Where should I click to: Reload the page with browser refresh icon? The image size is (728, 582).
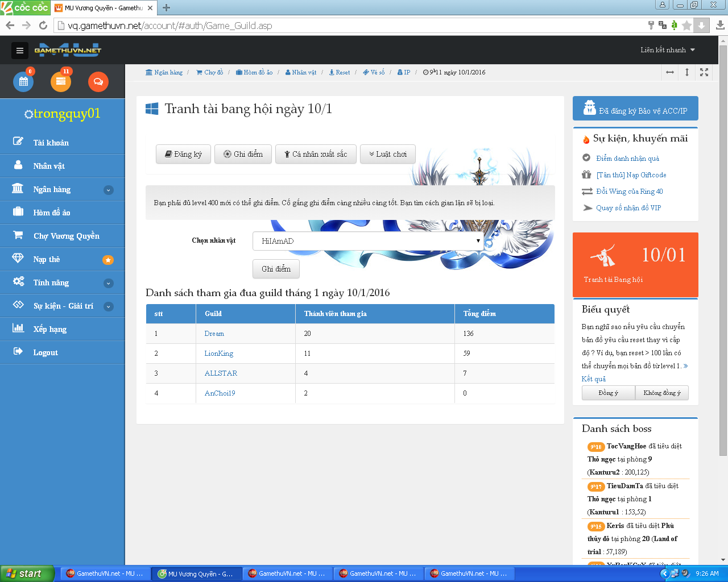pos(43,25)
